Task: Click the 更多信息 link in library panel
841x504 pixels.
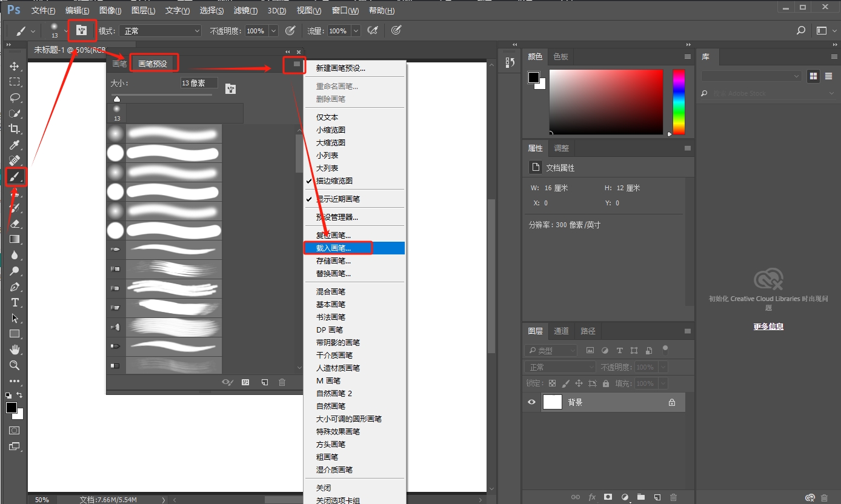Action: coord(768,326)
